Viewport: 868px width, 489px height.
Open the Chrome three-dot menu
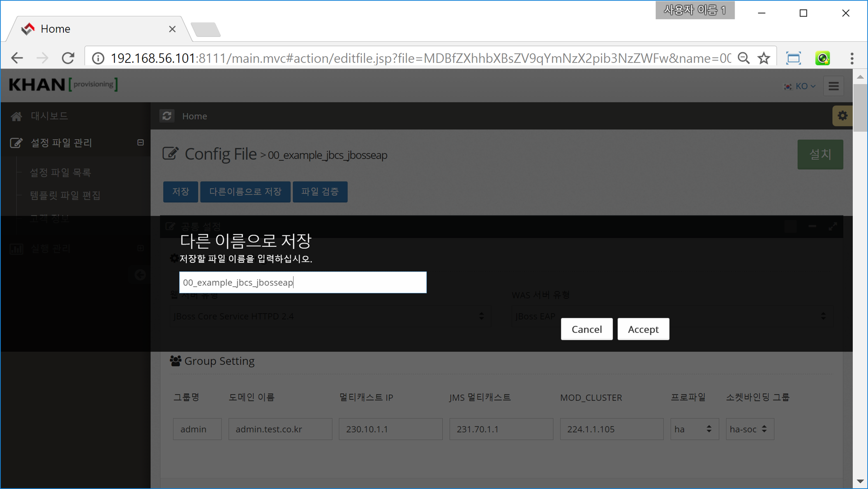pos(851,58)
